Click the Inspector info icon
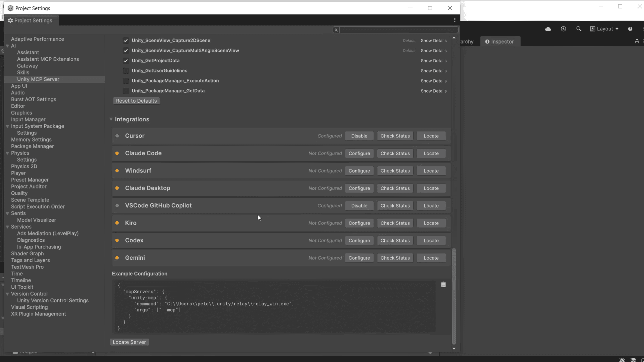Image resolution: width=644 pixels, height=362 pixels. tap(487, 42)
